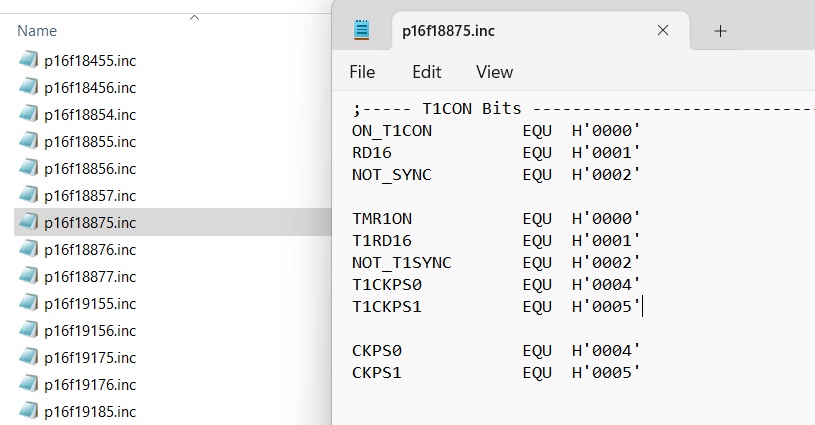Click the p16f19155.inc file icon
Image resolution: width=815 pixels, height=425 pixels.
point(28,303)
